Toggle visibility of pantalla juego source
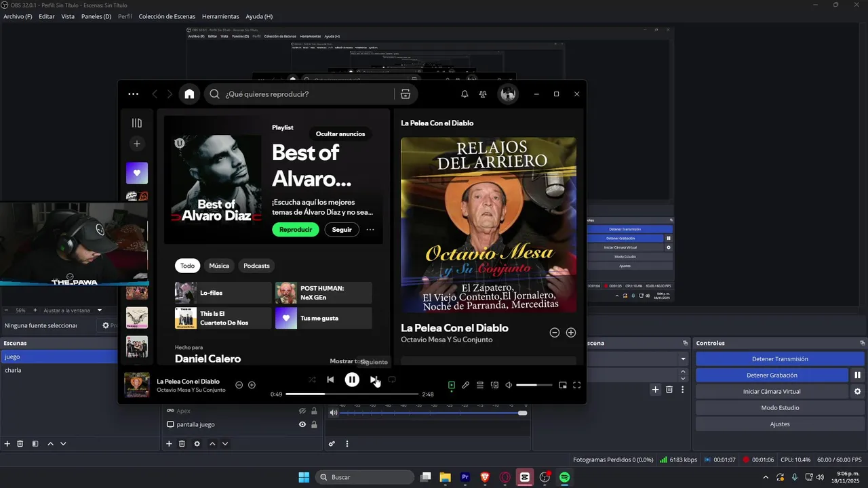This screenshot has height=488, width=868. click(302, 424)
